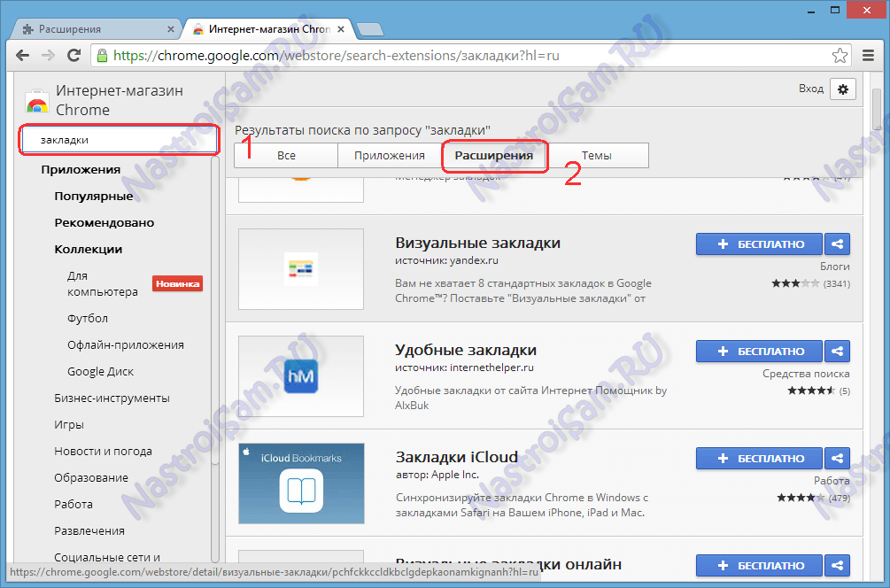Click the Работа category under Закладки iCloud
Image resolution: width=890 pixels, height=588 pixels.
point(832,481)
